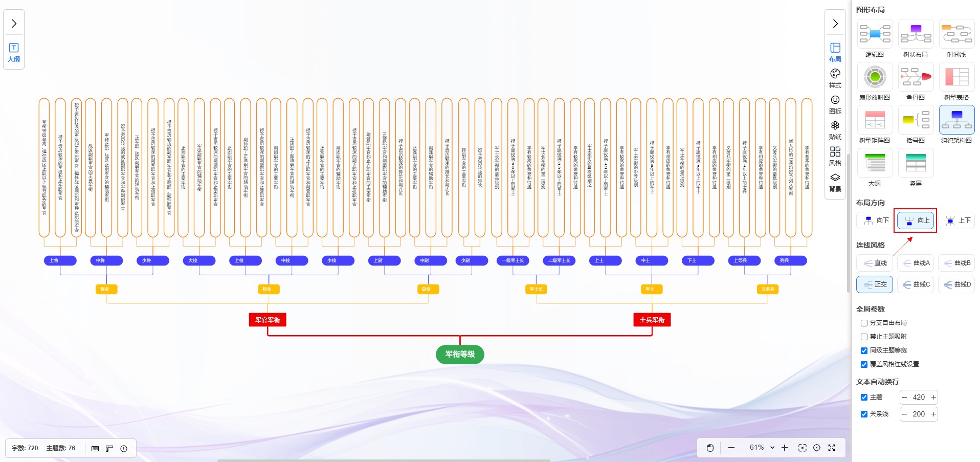Collapse the right panel with chevron arrow
The height and width of the screenshot is (462, 980).
coord(835,24)
